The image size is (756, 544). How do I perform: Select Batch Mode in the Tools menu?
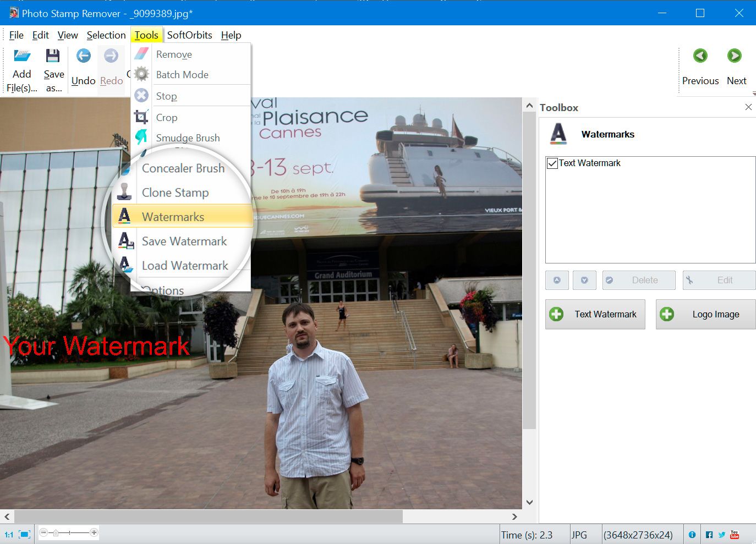click(x=182, y=75)
